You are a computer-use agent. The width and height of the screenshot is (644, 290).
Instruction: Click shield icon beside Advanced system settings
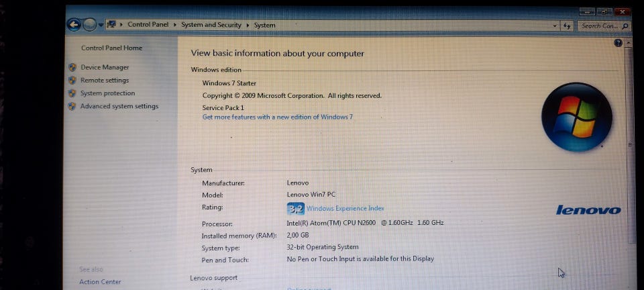coord(72,106)
